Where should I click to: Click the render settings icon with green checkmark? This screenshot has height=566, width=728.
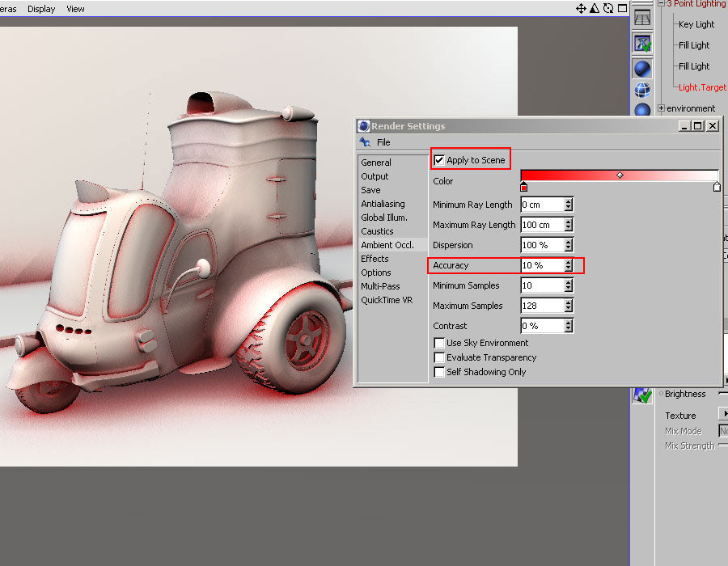(x=642, y=42)
